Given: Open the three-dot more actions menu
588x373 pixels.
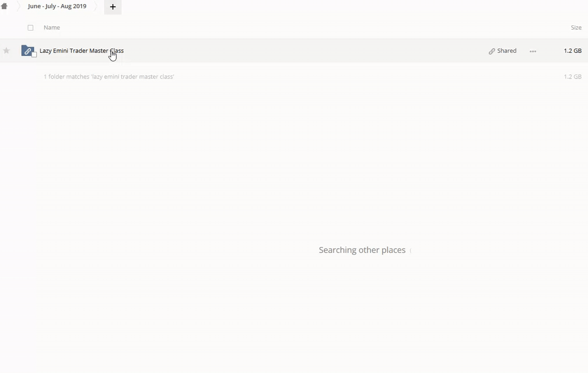Looking at the screenshot, I should coord(533,51).
